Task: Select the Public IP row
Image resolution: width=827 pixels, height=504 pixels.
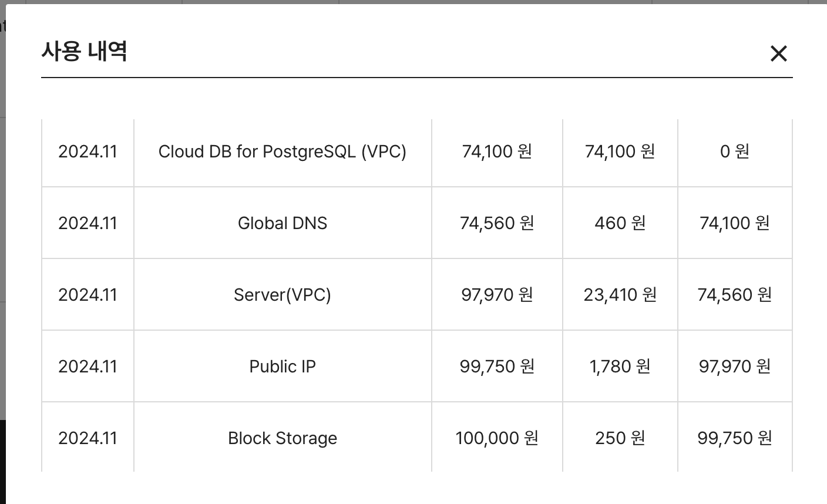Action: click(283, 366)
